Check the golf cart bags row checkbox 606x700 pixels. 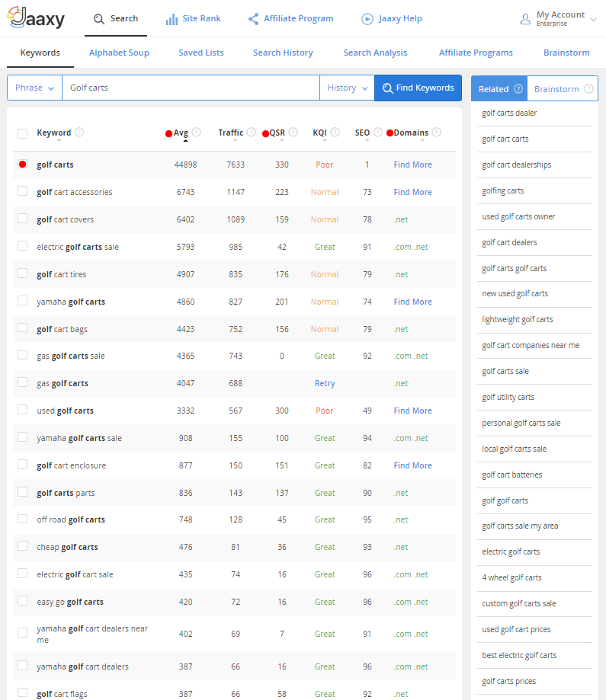[x=22, y=328]
